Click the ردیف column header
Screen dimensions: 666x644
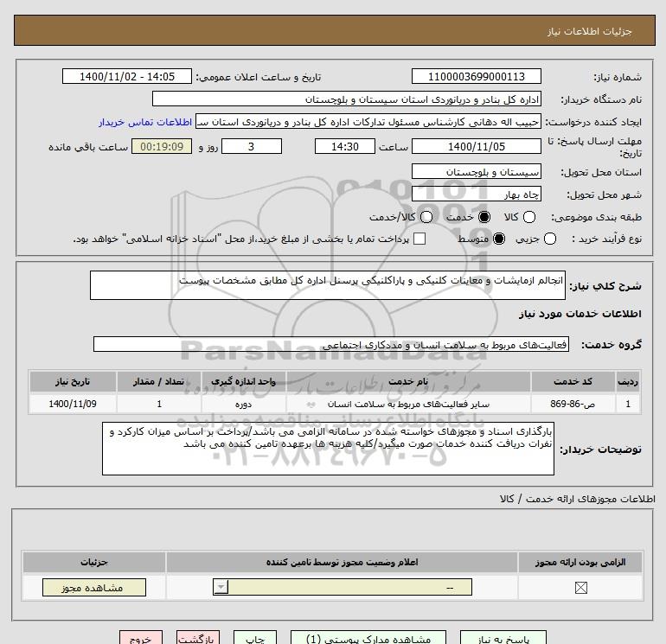click(628, 381)
